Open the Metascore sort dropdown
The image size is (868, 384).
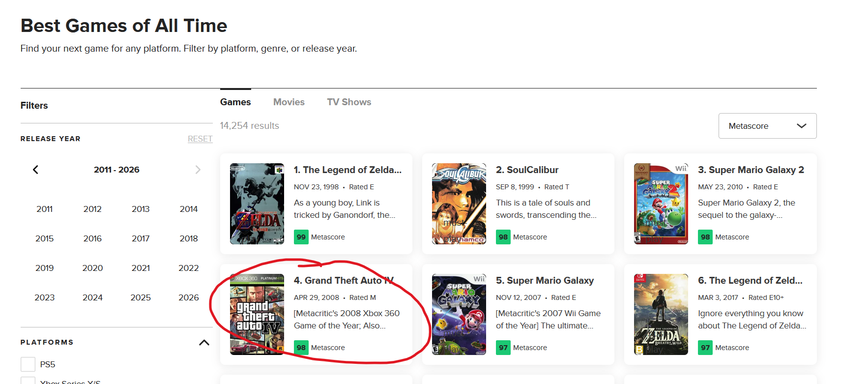pos(767,126)
